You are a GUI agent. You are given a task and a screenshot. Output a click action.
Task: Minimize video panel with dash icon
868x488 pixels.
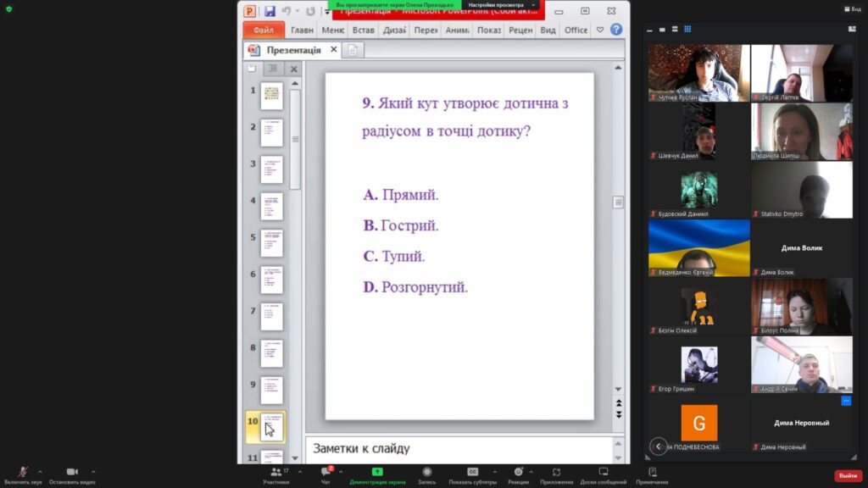pyautogui.click(x=649, y=30)
